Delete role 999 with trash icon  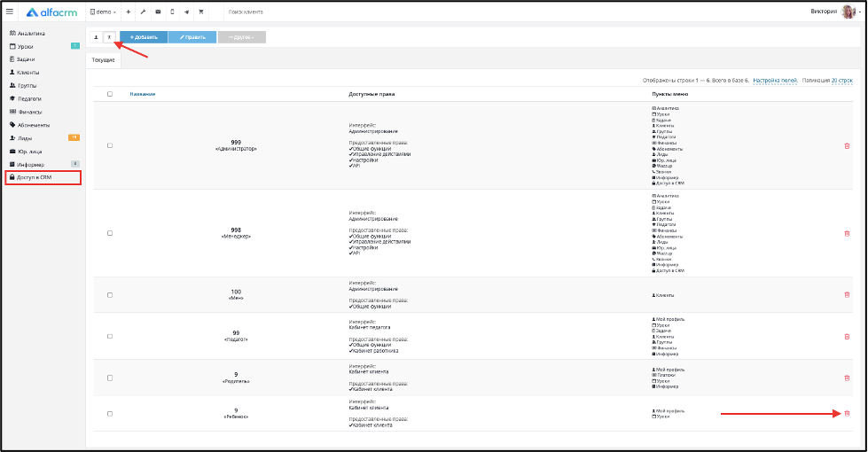point(847,145)
